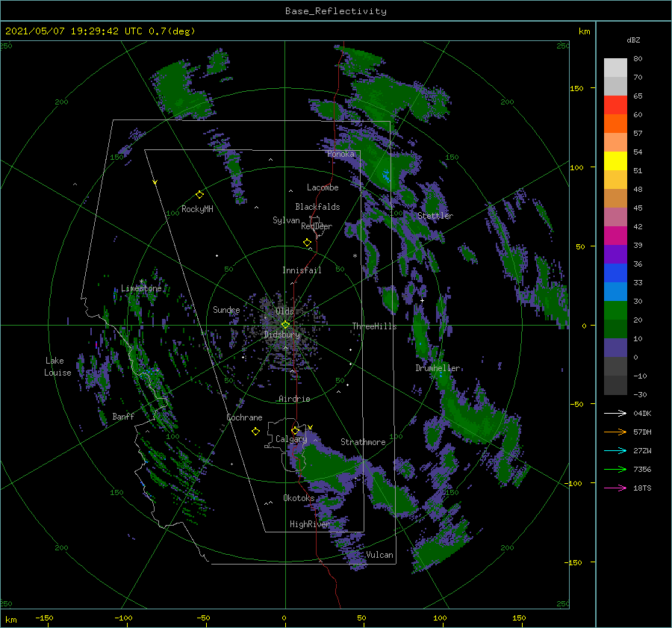The height and width of the screenshot is (628, 672).
Task: Select the yellow diamond marker below RedDeer
Action: tap(307, 243)
